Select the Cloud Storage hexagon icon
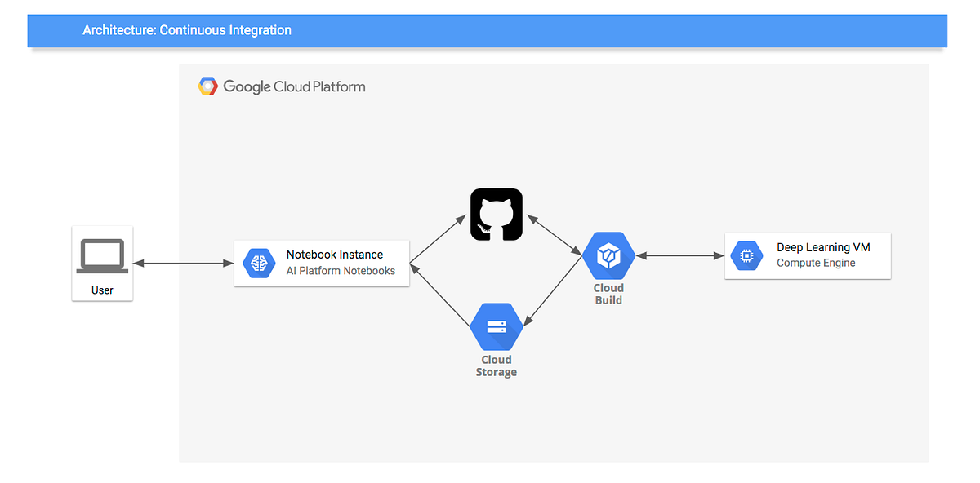 pyautogui.click(x=497, y=326)
